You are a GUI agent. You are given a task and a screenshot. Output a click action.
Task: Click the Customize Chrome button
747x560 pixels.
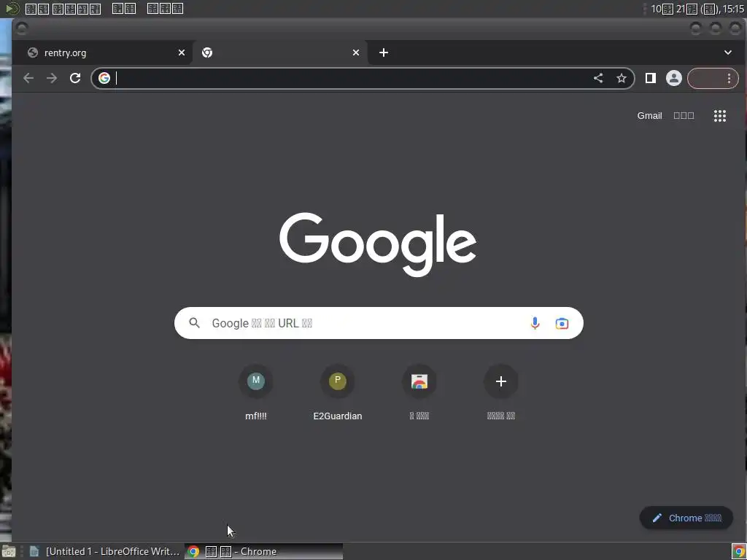(686, 518)
